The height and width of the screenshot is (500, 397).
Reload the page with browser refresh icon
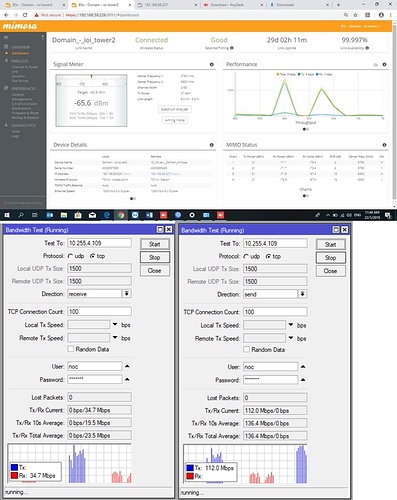25,15
